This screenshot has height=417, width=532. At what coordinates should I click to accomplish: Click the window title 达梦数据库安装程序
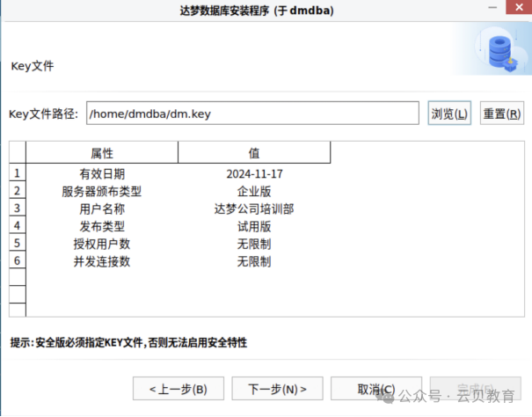point(257,11)
